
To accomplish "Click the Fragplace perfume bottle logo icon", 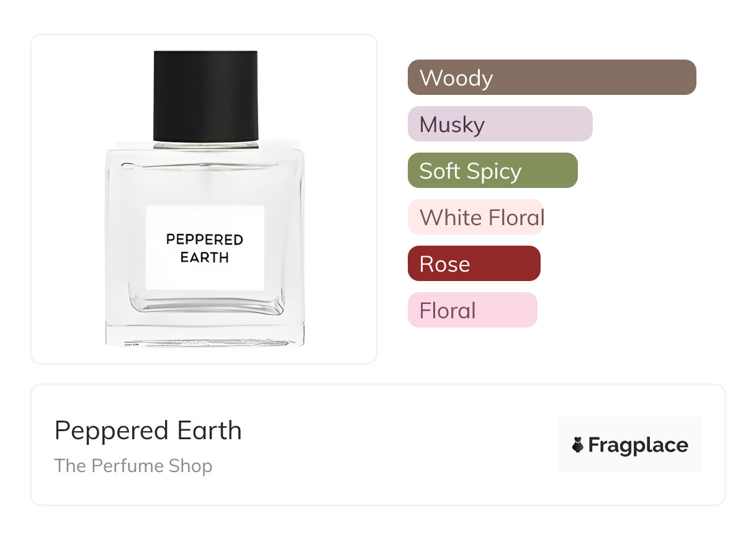I will pos(578,445).
